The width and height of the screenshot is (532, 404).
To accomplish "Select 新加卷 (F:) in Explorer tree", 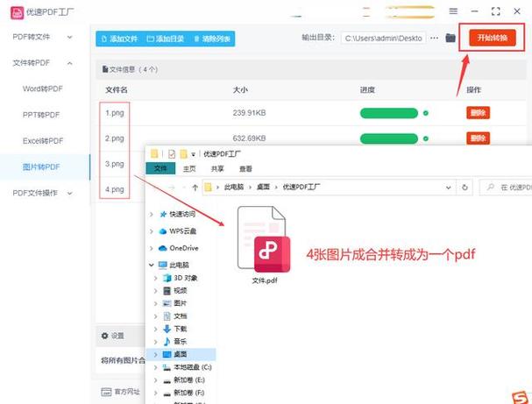I will tap(189, 393).
